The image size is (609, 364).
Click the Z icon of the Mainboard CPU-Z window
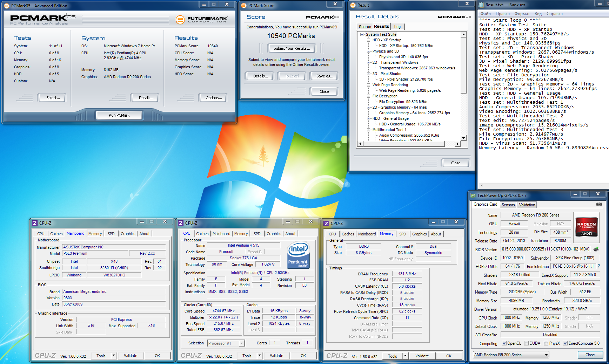pyautogui.click(x=35, y=223)
